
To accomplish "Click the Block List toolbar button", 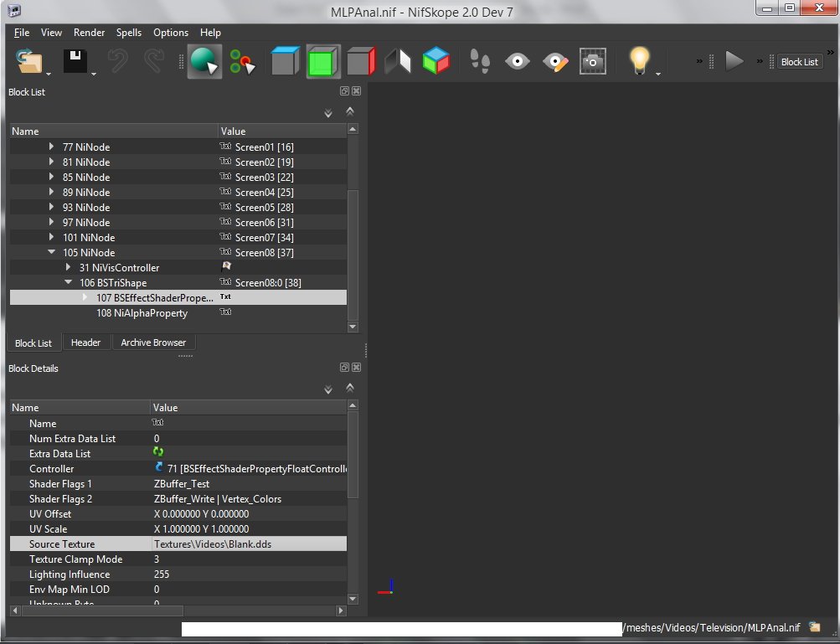I will point(799,62).
